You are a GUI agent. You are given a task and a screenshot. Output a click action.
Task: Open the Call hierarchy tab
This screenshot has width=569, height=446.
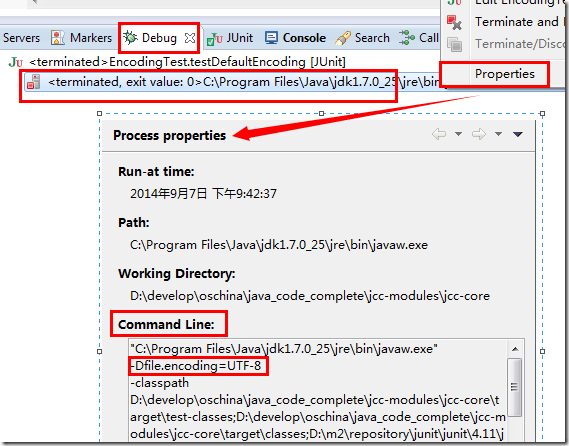coord(429,38)
